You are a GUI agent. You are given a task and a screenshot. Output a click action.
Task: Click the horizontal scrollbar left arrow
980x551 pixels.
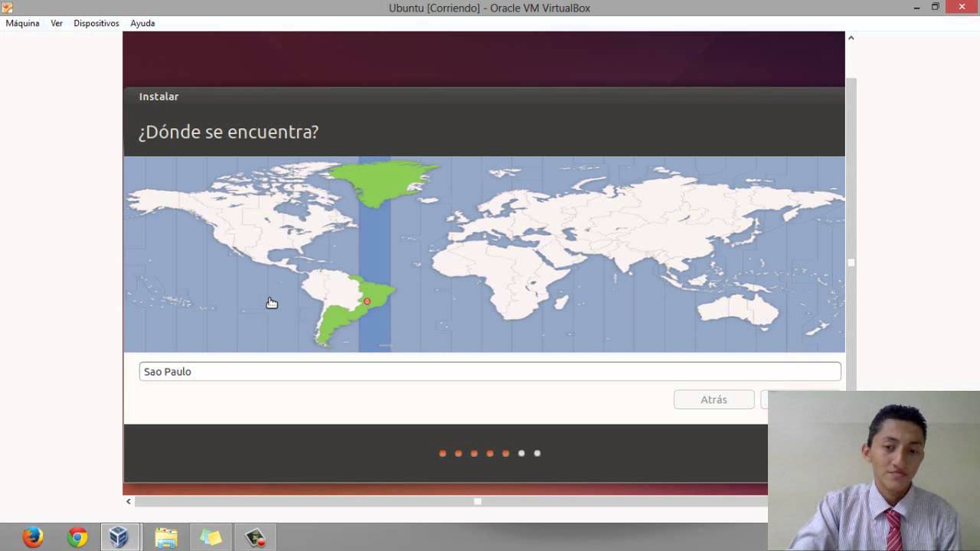[x=129, y=501]
